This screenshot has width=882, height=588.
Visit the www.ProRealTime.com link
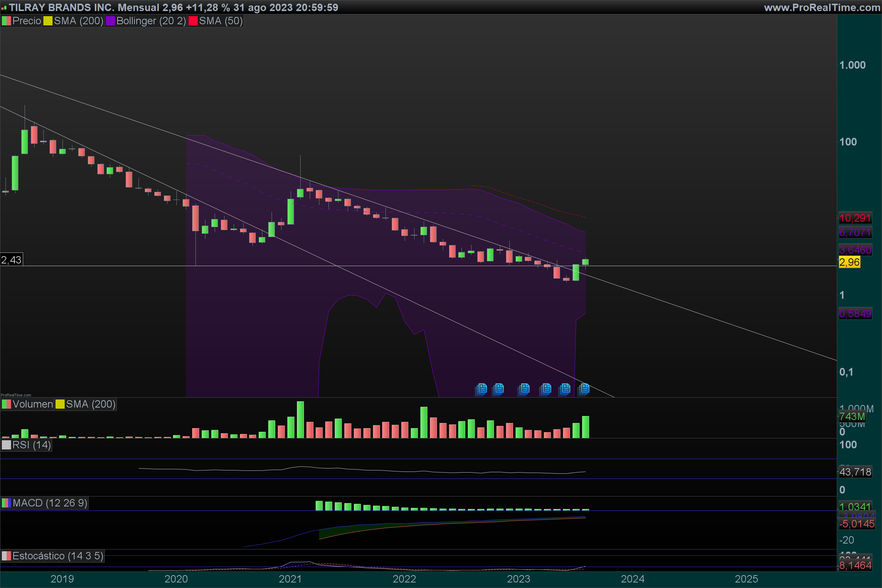click(822, 7)
